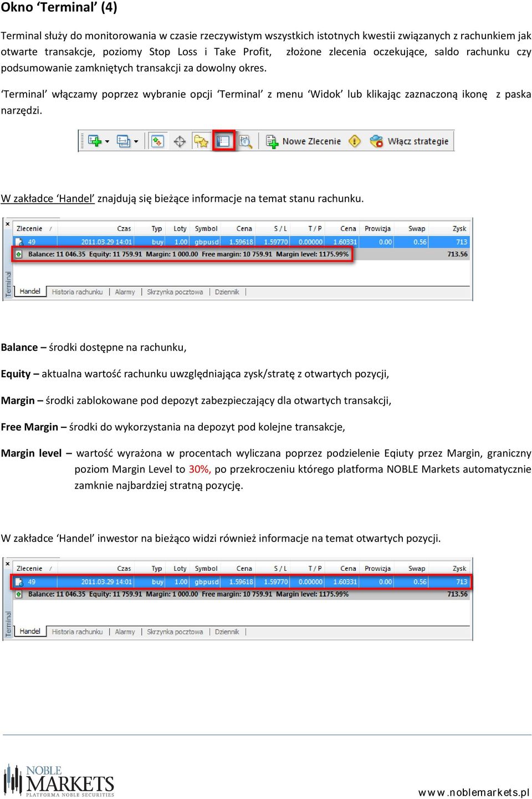Click the red 30% value text
532x799 pixels.
(199, 469)
